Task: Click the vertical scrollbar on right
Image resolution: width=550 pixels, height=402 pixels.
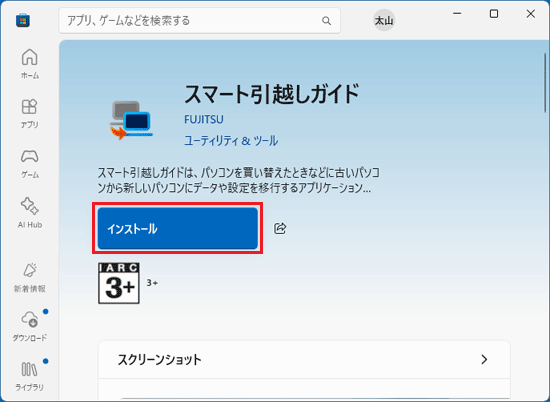Action: [545, 83]
